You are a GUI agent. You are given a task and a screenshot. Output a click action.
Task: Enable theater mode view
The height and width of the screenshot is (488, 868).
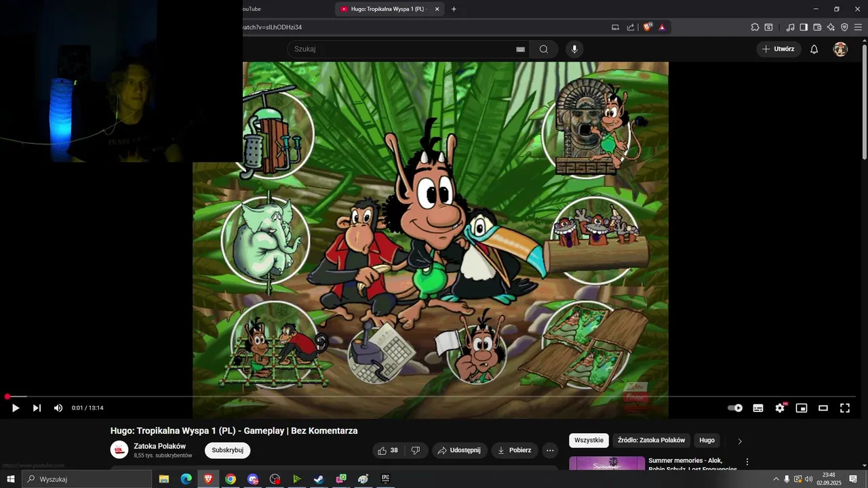coord(823,408)
